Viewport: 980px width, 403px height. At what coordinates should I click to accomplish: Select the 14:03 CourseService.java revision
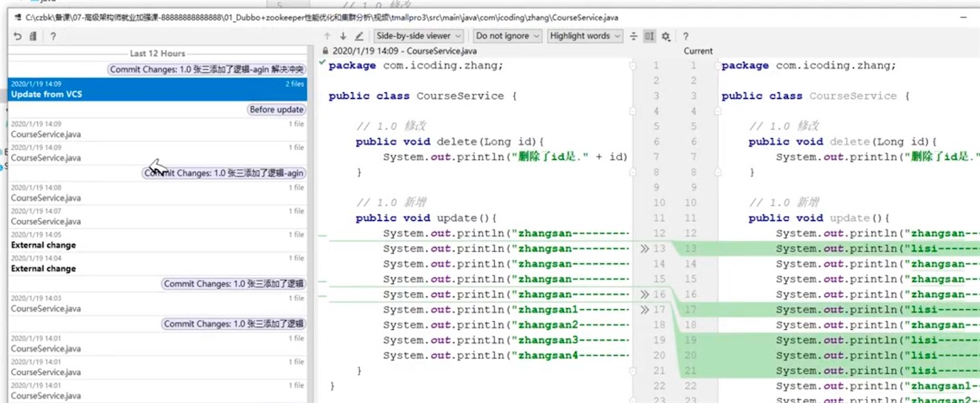tap(157, 303)
